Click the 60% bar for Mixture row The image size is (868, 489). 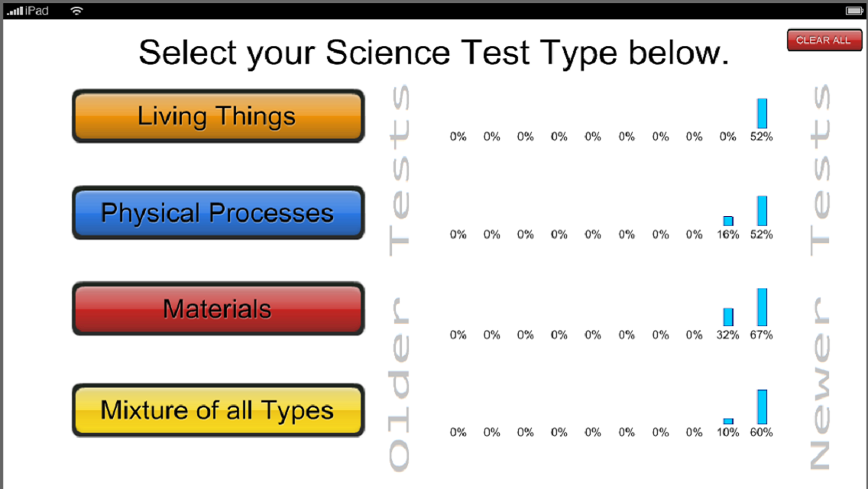[x=762, y=406]
